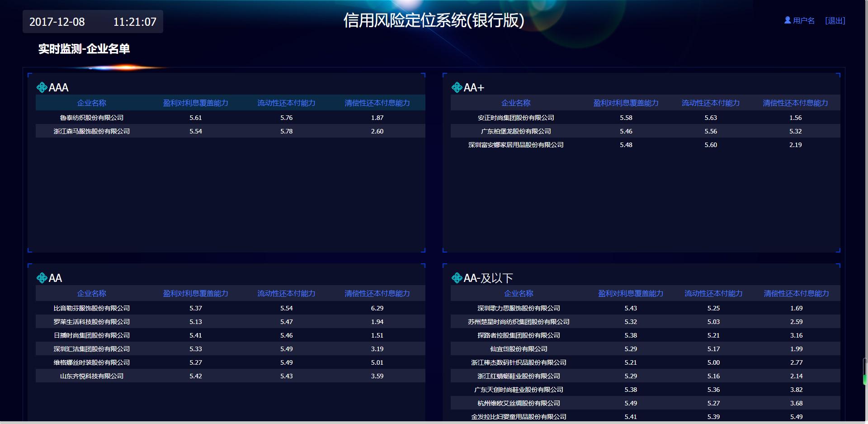Screen dimensions: 868x424
Task: Click value 5.03 in 苏州楚星 row
Action: [x=713, y=322]
